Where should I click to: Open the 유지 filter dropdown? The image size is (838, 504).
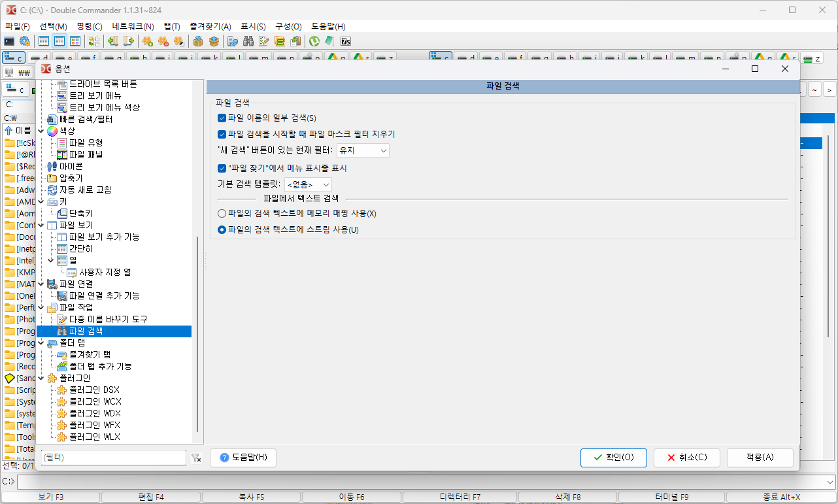(x=363, y=151)
